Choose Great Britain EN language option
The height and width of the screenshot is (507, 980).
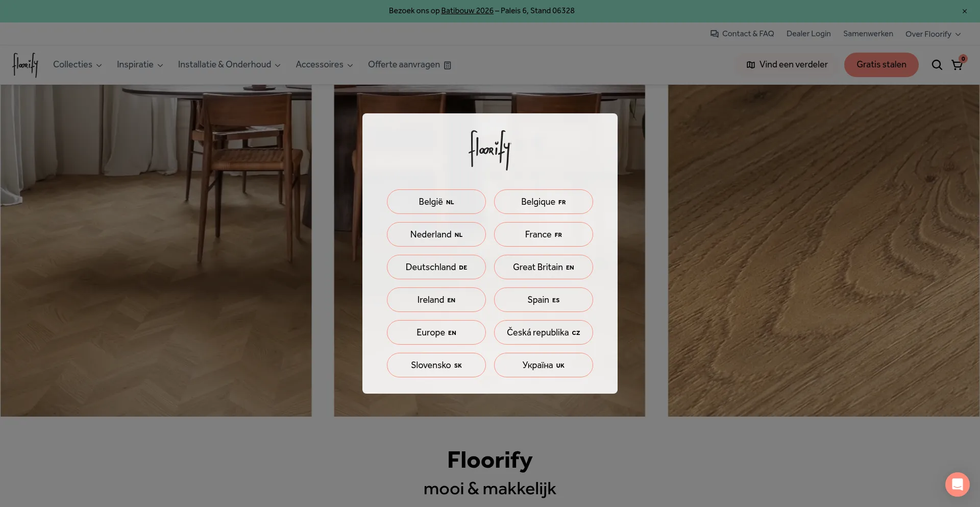pyautogui.click(x=543, y=267)
